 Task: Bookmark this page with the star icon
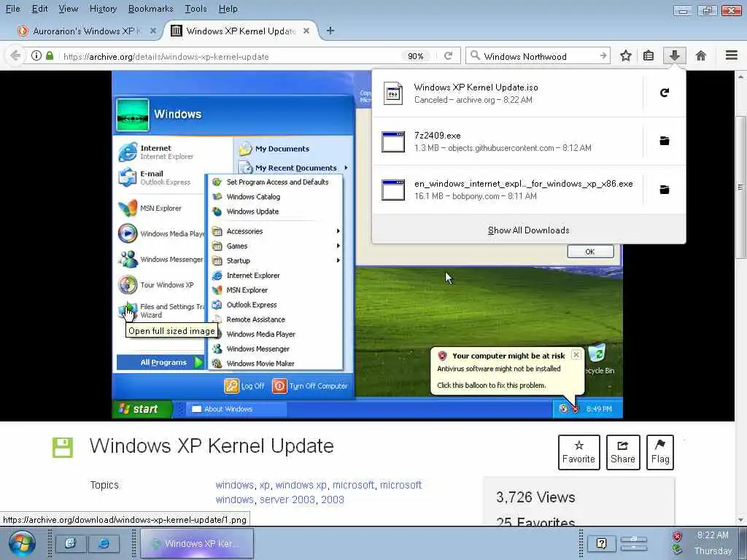[x=625, y=55]
